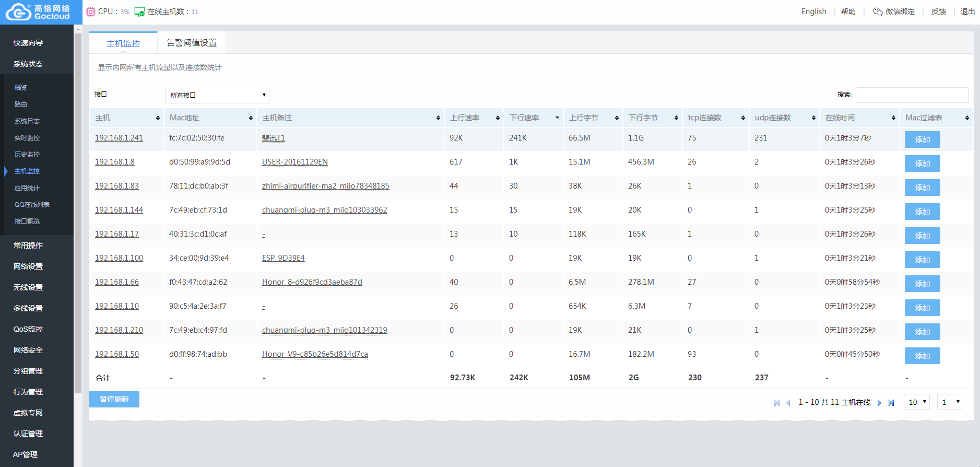The image size is (980, 467).
Task: Click 退出 logout link
Action: coord(968,11)
